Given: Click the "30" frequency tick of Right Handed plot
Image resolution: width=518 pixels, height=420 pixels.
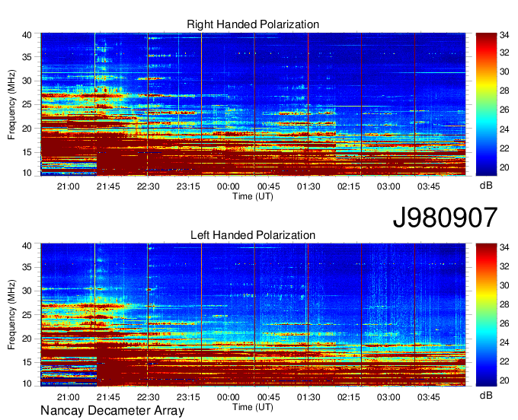Looking at the screenshot, I should [x=27, y=81].
